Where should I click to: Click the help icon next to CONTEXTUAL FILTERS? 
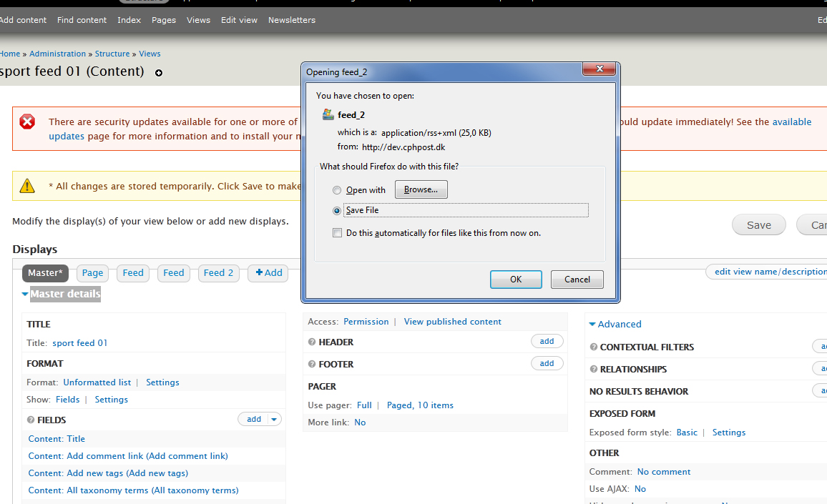tap(594, 347)
